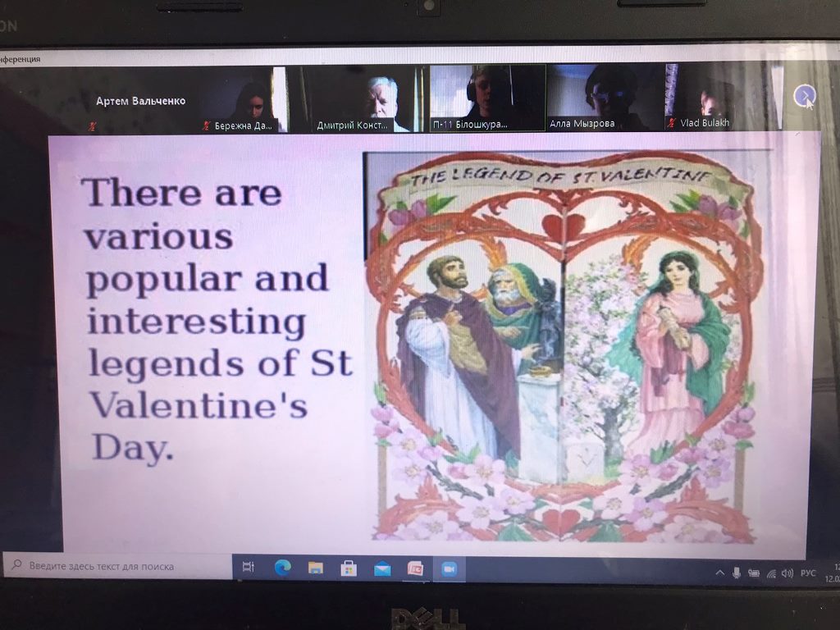Click the 'Алла Мызрова' name label
The image size is (840, 630).
(x=582, y=124)
